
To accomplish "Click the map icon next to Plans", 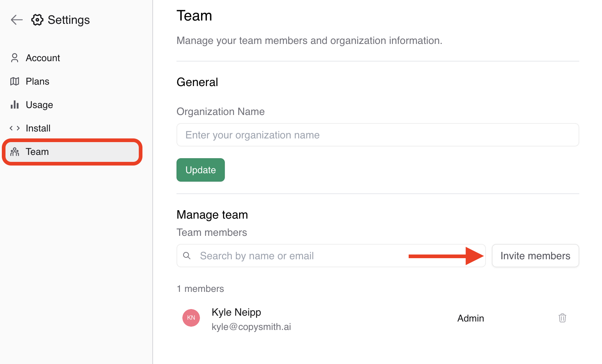I will (x=15, y=81).
